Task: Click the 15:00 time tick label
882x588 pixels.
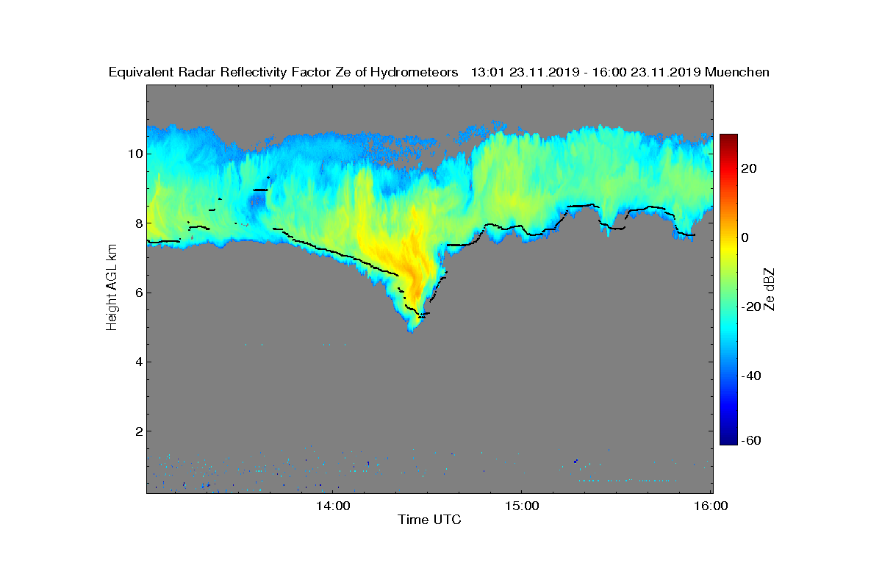Action: pyautogui.click(x=522, y=506)
